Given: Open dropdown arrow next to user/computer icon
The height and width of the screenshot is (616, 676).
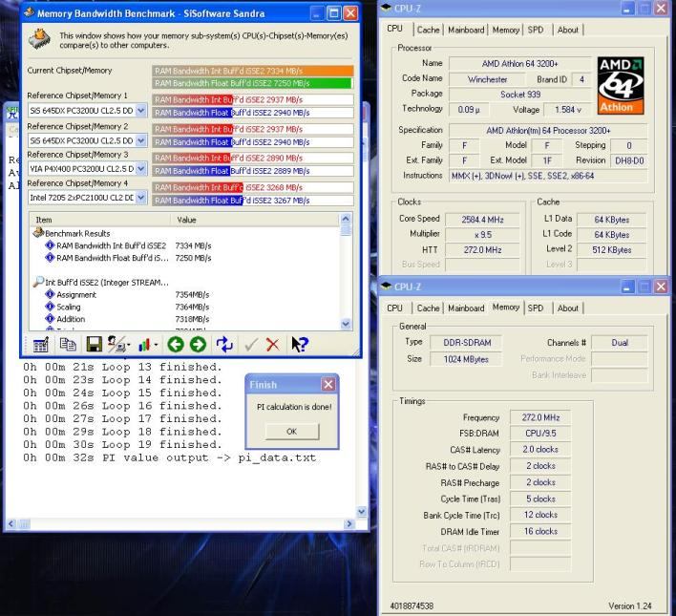Looking at the screenshot, I should (129, 345).
